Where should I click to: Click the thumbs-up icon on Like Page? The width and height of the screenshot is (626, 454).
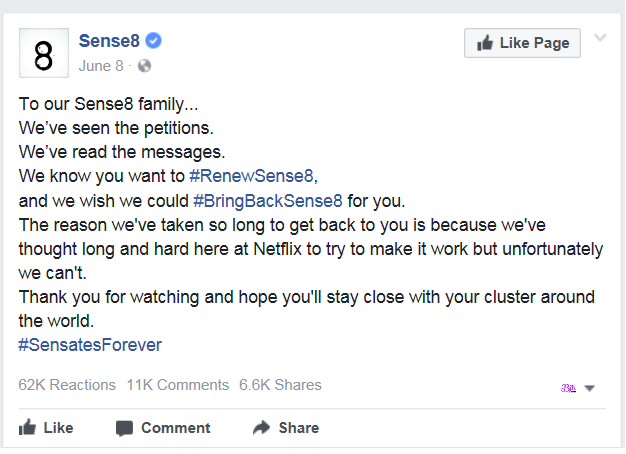coord(485,43)
